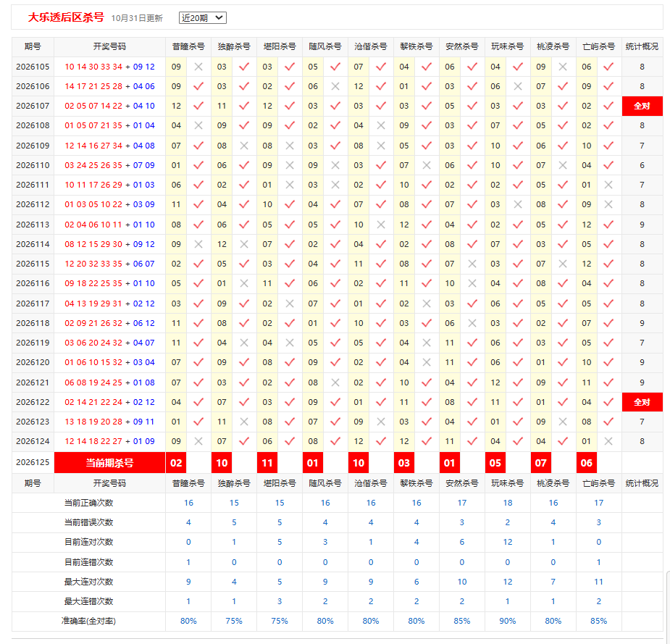This screenshot has width=670, height=644.
Task: Select the red 05 kill number in row 2026125
Action: tap(495, 463)
